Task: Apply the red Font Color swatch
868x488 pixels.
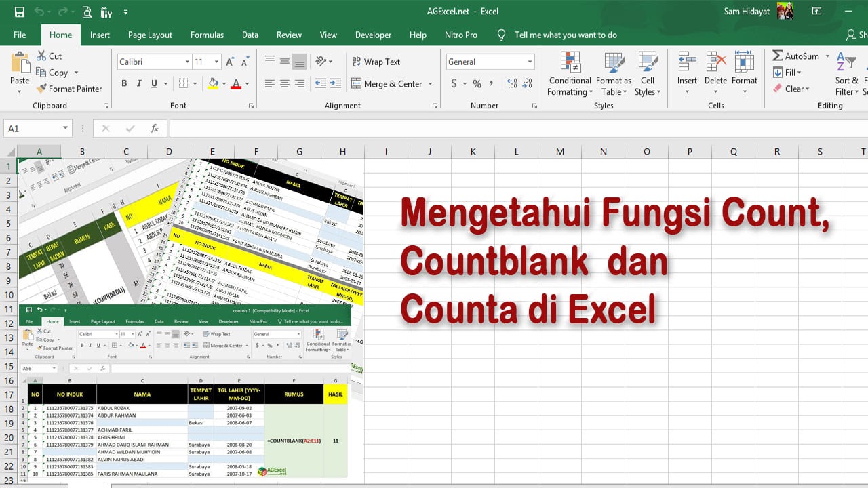Action: point(236,83)
